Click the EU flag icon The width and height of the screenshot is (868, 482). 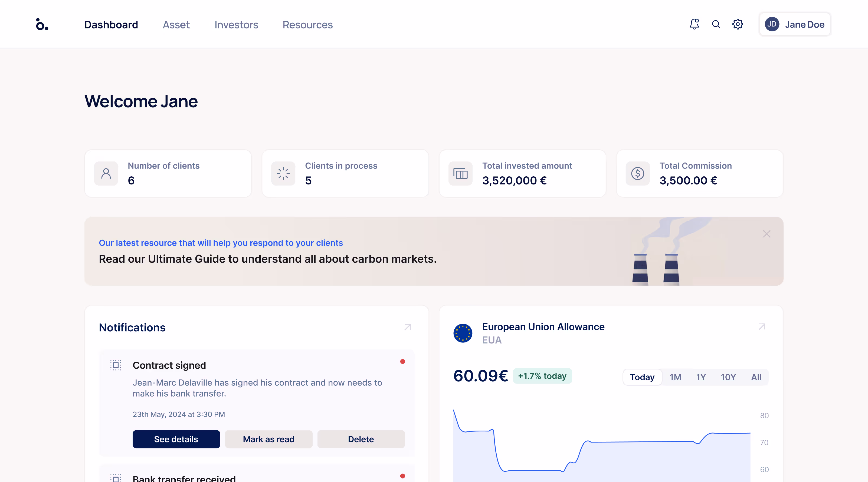coord(463,333)
